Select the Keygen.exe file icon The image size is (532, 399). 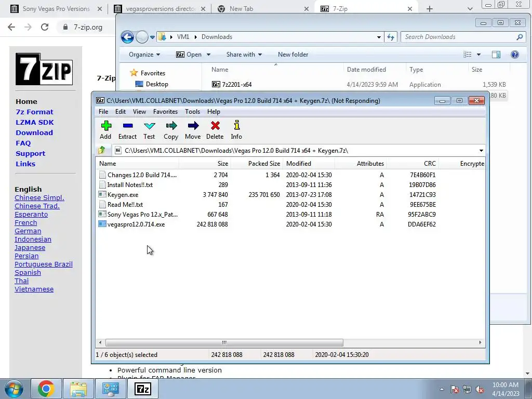(x=102, y=194)
